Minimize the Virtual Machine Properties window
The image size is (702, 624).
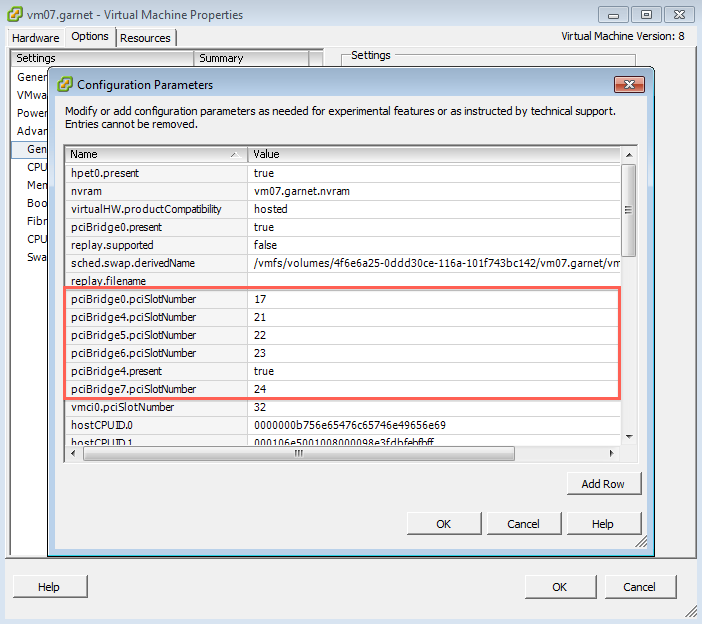coord(613,15)
